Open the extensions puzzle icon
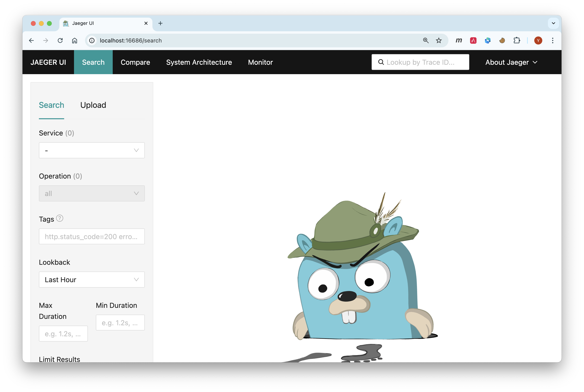This screenshot has width=584, height=392. [517, 40]
